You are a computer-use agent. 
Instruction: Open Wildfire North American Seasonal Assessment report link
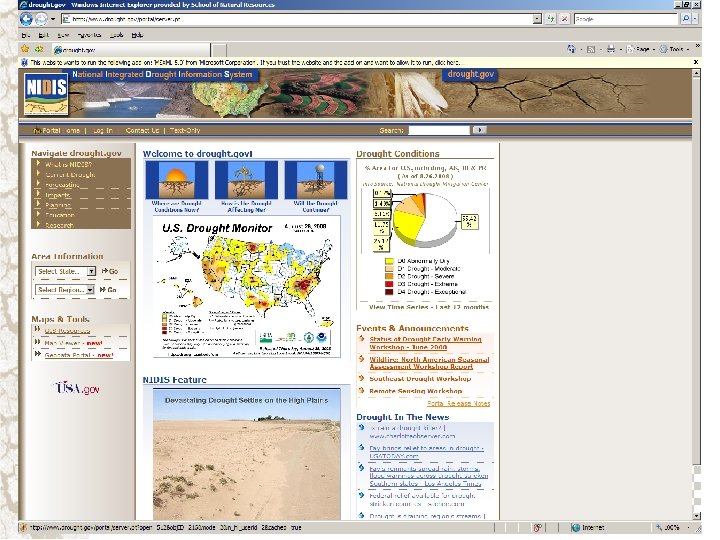click(429, 363)
